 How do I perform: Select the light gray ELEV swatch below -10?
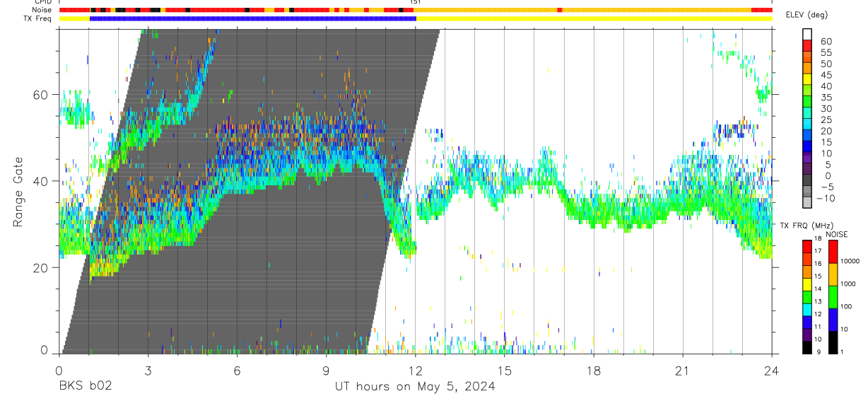pyautogui.click(x=807, y=203)
